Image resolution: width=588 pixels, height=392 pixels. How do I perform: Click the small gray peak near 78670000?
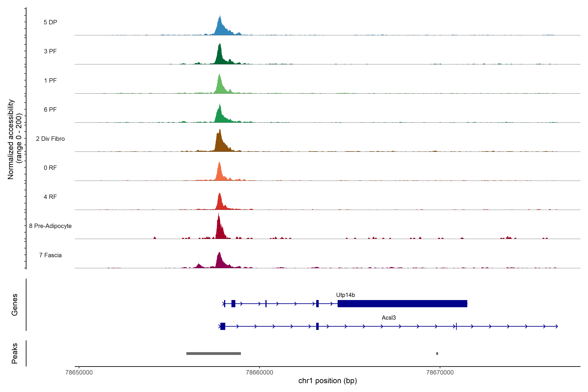(437, 353)
